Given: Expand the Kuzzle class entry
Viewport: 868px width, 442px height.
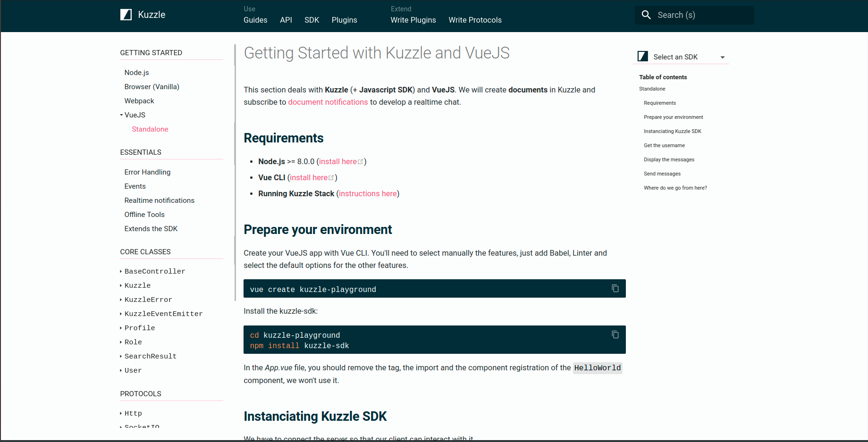Looking at the screenshot, I should pyautogui.click(x=121, y=286).
